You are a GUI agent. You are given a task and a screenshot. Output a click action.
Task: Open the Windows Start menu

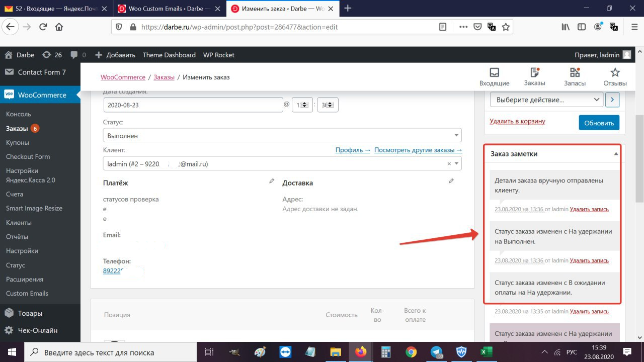click(x=12, y=352)
